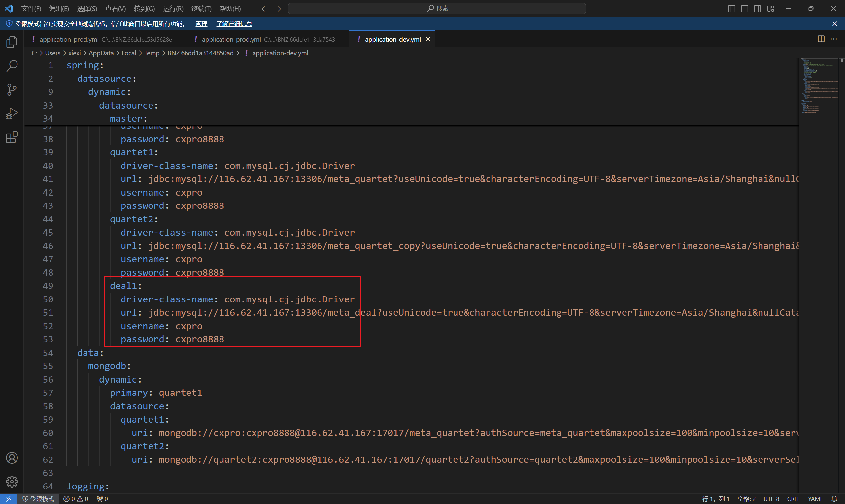Select the application-dev.yml tab
Image resolution: width=845 pixels, height=504 pixels.
pos(393,39)
